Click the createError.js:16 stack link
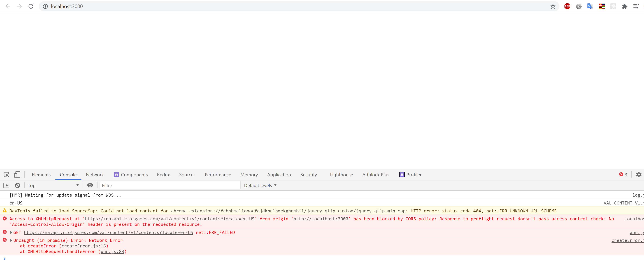Image resolution: width=644 pixels, height=260 pixels. [84, 246]
